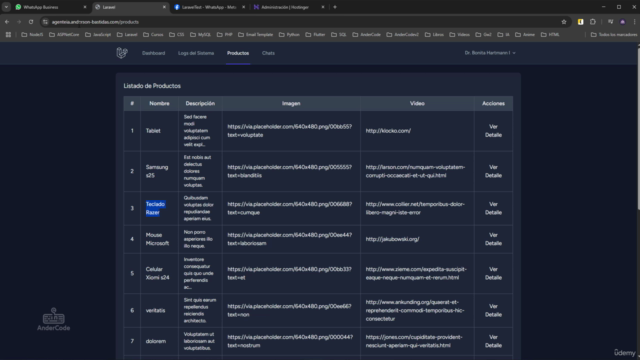Viewport: 640px width, 360px height.
Task: Select the Productos nav item
Action: 238,53
